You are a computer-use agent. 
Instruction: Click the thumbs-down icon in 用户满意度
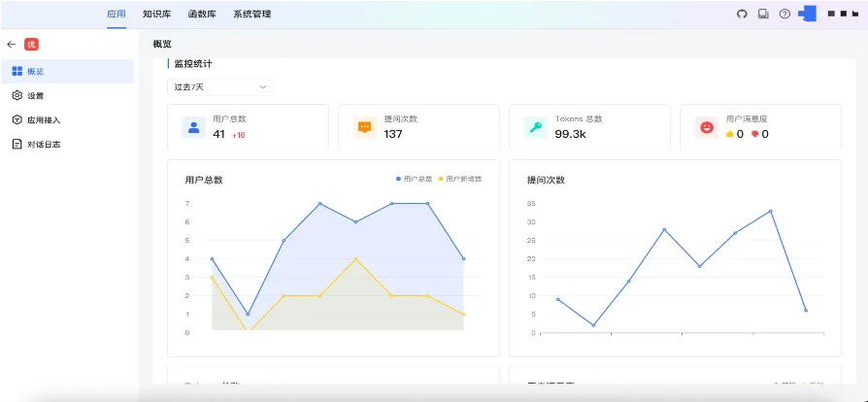point(754,134)
